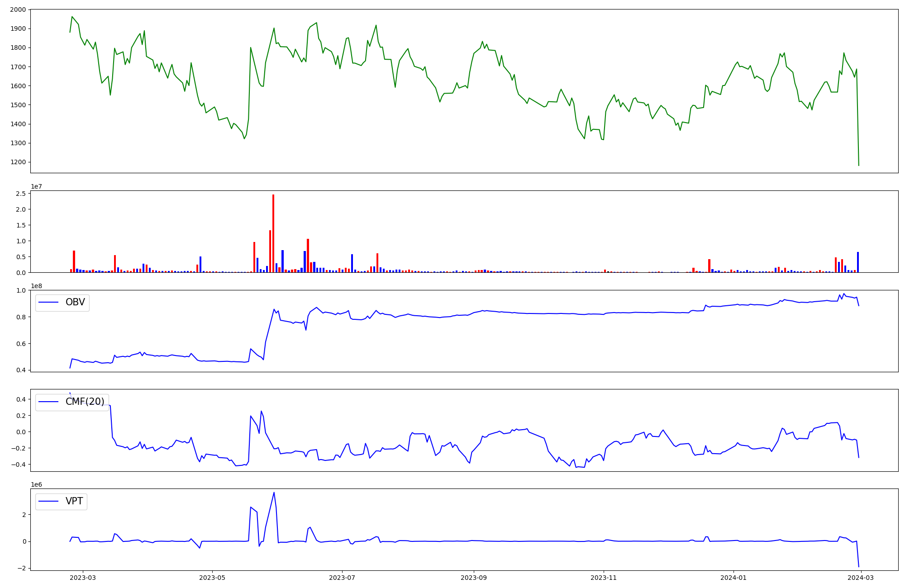The width and height of the screenshot is (905, 588).
Task: Click the tallest red volume bar
Action: click(x=273, y=233)
